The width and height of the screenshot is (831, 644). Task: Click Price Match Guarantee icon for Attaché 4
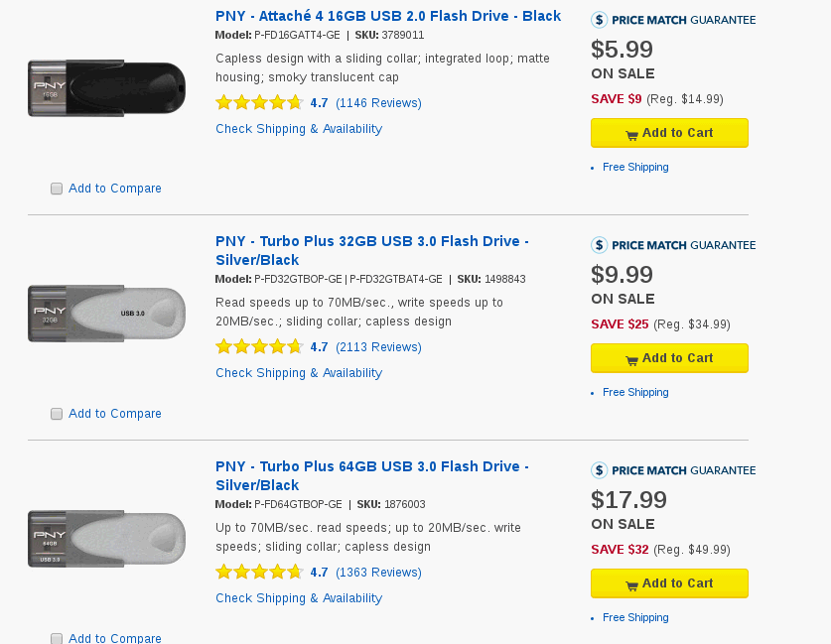pos(600,20)
